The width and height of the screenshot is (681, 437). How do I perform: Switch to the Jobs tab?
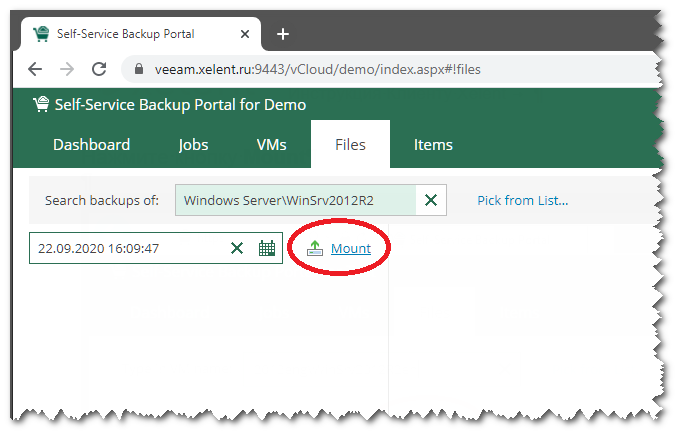click(193, 145)
